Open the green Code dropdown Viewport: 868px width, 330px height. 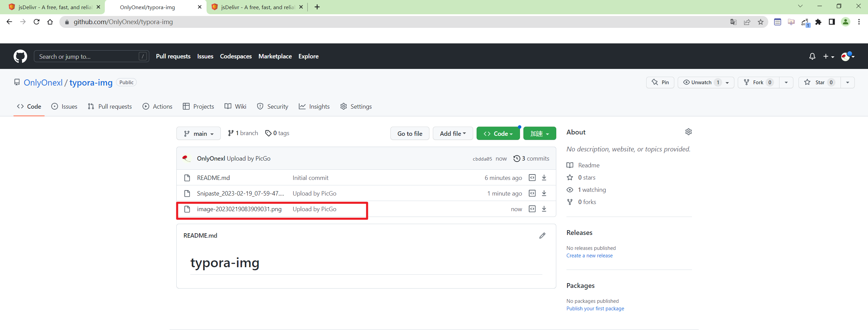point(498,133)
